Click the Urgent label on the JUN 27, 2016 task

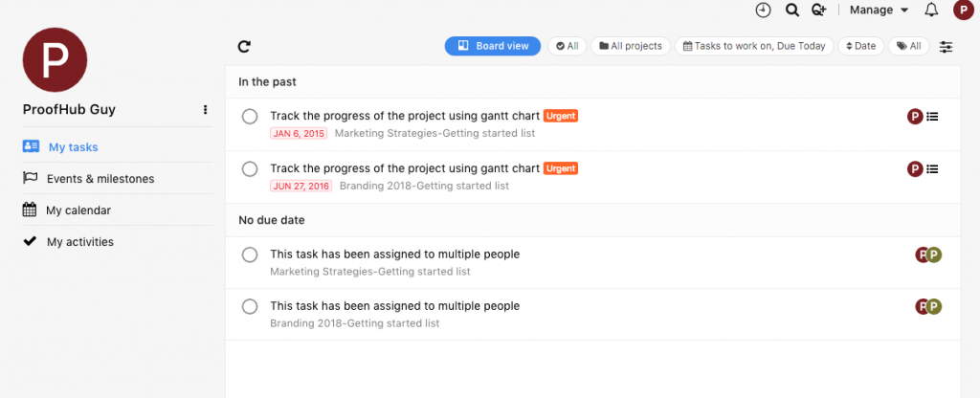[561, 168]
